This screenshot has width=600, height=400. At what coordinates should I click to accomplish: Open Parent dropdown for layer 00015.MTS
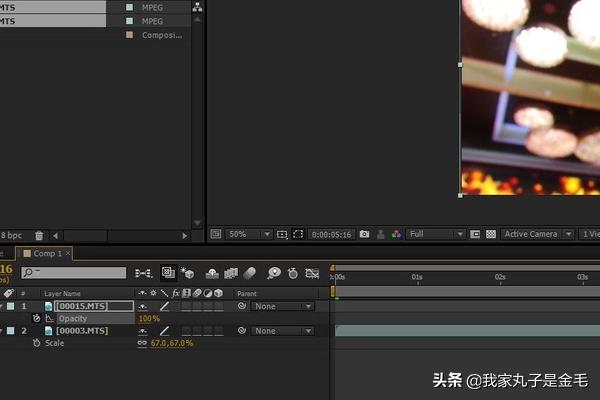click(x=283, y=306)
